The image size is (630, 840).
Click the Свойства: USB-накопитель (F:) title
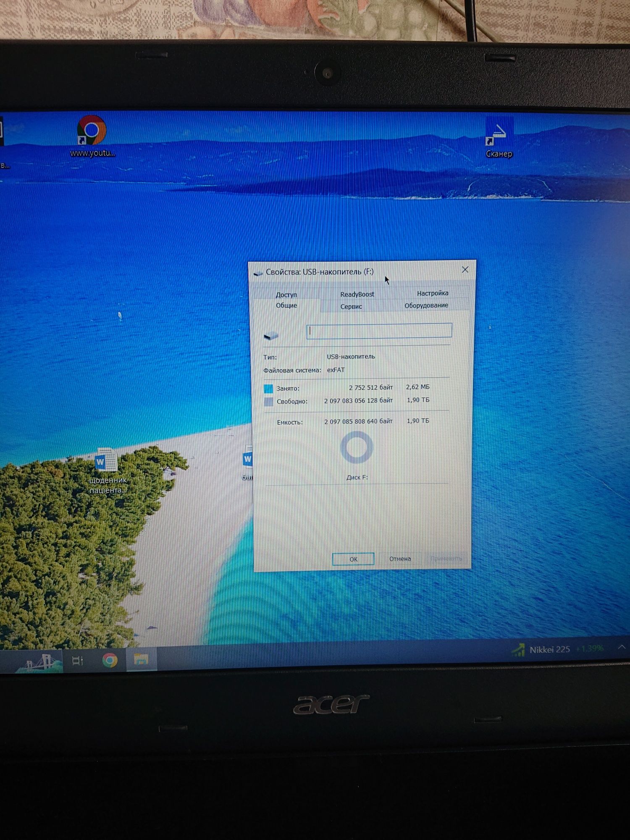coord(320,272)
